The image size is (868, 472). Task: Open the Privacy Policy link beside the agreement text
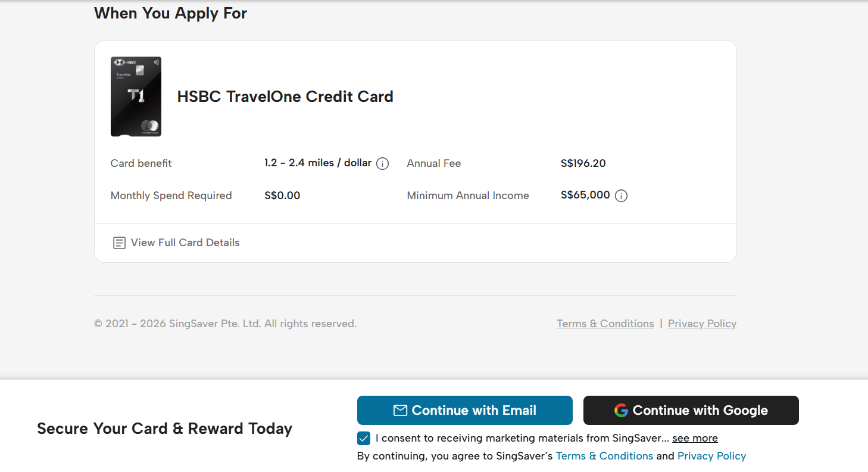711,456
